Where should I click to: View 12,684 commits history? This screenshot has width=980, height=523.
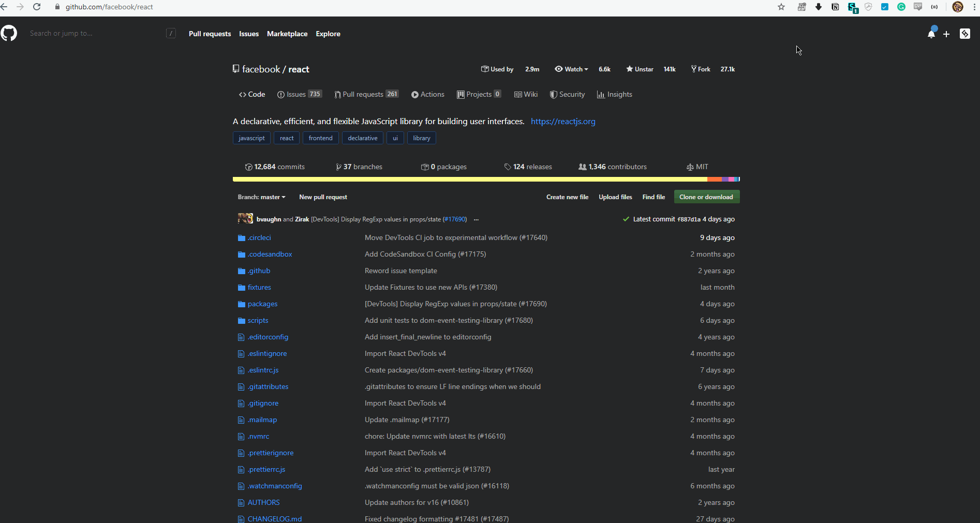275,167
